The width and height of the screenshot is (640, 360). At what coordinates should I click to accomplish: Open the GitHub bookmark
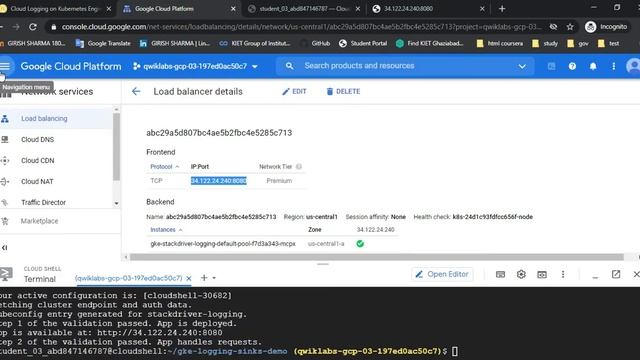point(315,43)
